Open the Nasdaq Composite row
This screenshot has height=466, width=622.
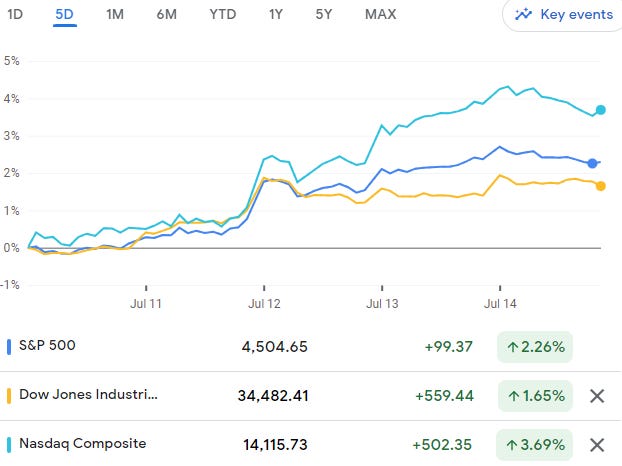pyautogui.click(x=311, y=444)
